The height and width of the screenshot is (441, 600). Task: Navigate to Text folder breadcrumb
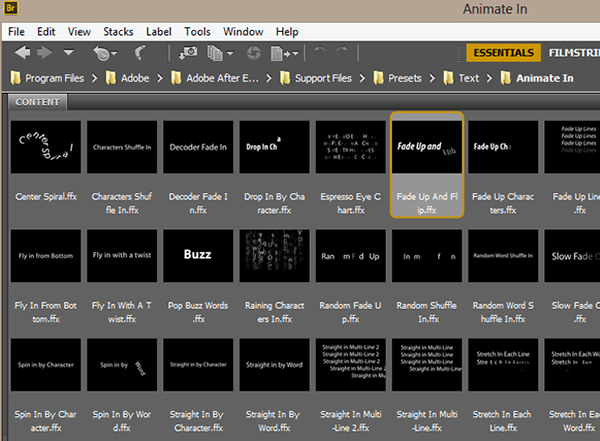pyautogui.click(x=461, y=78)
